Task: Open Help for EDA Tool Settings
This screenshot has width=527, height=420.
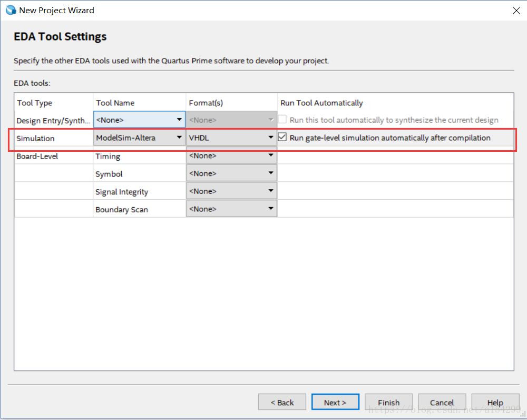Action: tap(495, 402)
